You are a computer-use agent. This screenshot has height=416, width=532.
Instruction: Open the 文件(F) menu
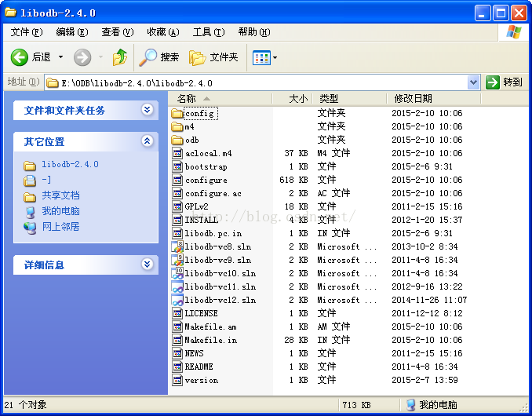[x=27, y=32]
